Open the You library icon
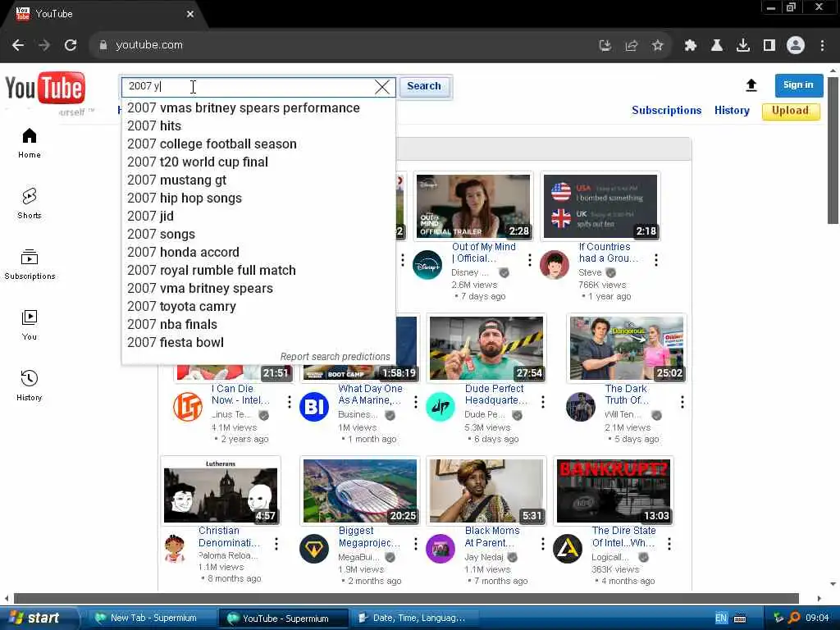The image size is (840, 630). click(x=30, y=317)
